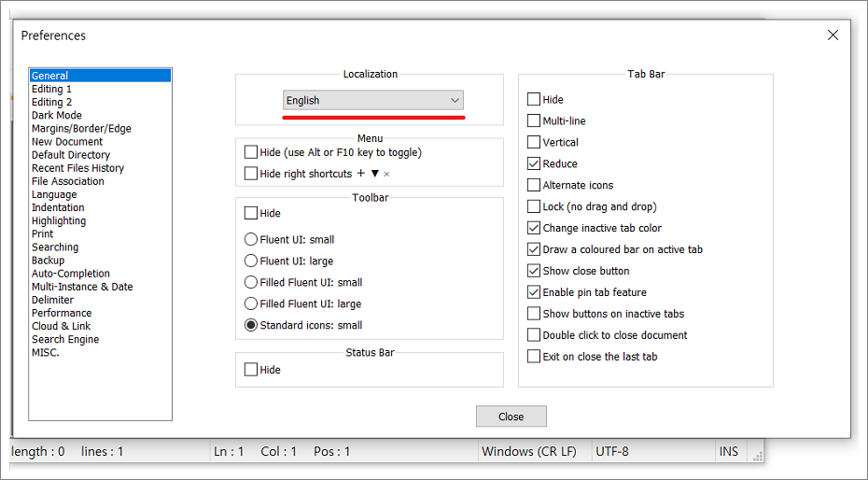
Task: Open Backup settings
Action: click(100, 261)
